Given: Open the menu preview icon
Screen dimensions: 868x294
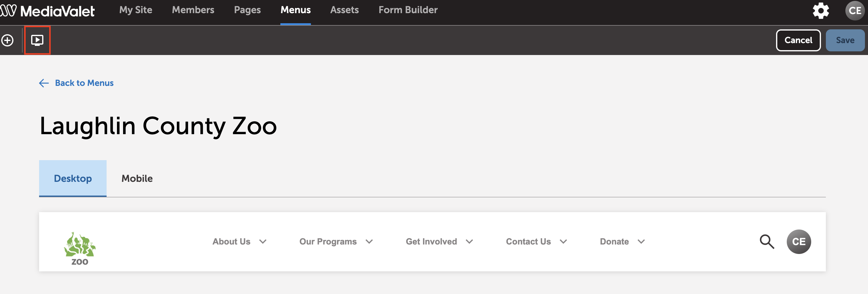Looking at the screenshot, I should [37, 40].
